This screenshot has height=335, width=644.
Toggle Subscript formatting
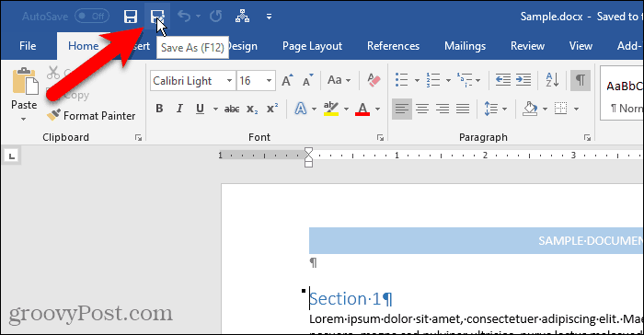[252, 109]
